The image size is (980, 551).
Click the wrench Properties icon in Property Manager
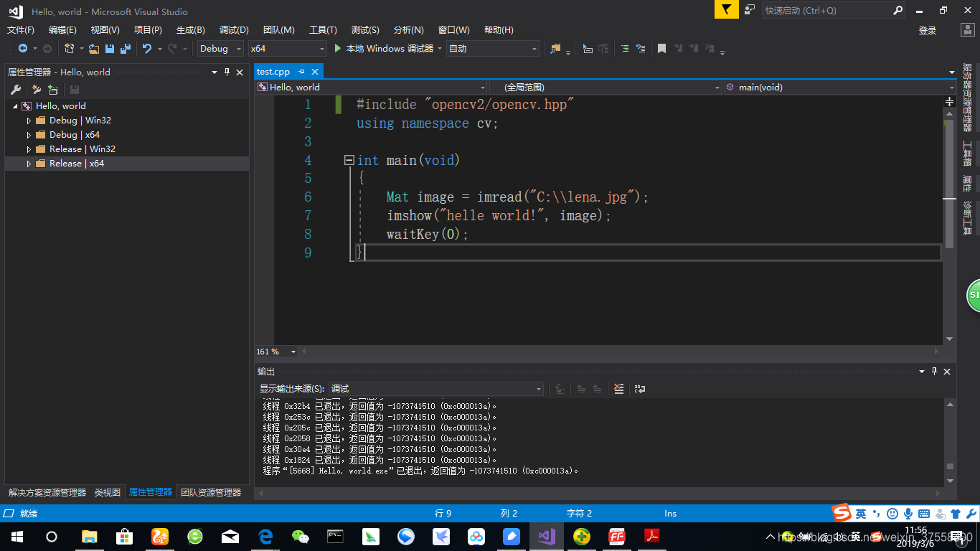click(16, 90)
